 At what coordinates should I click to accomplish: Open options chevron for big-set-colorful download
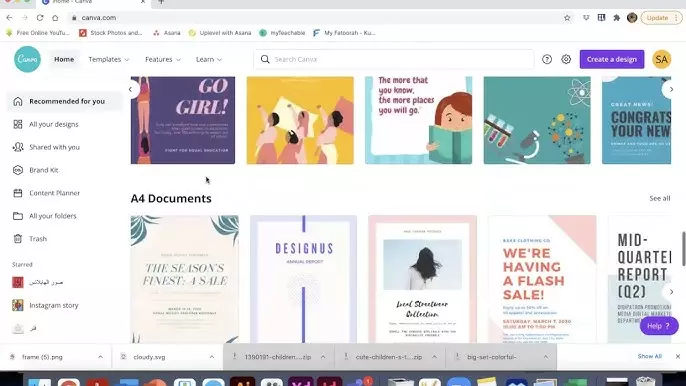point(546,357)
